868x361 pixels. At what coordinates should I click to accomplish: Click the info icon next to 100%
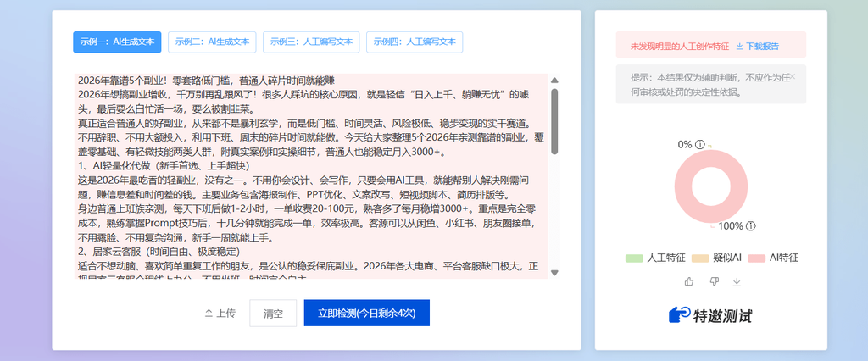coord(751,226)
